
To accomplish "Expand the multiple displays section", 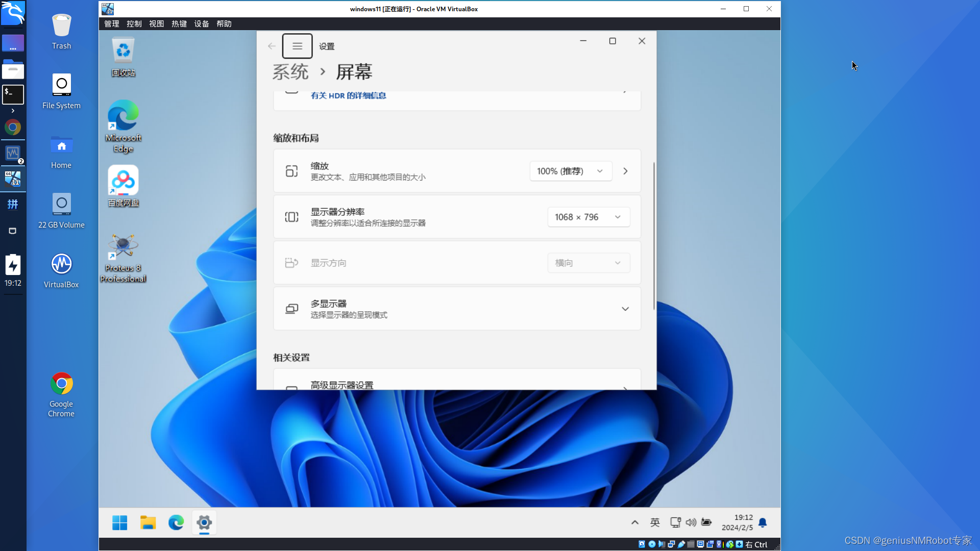I will [625, 309].
